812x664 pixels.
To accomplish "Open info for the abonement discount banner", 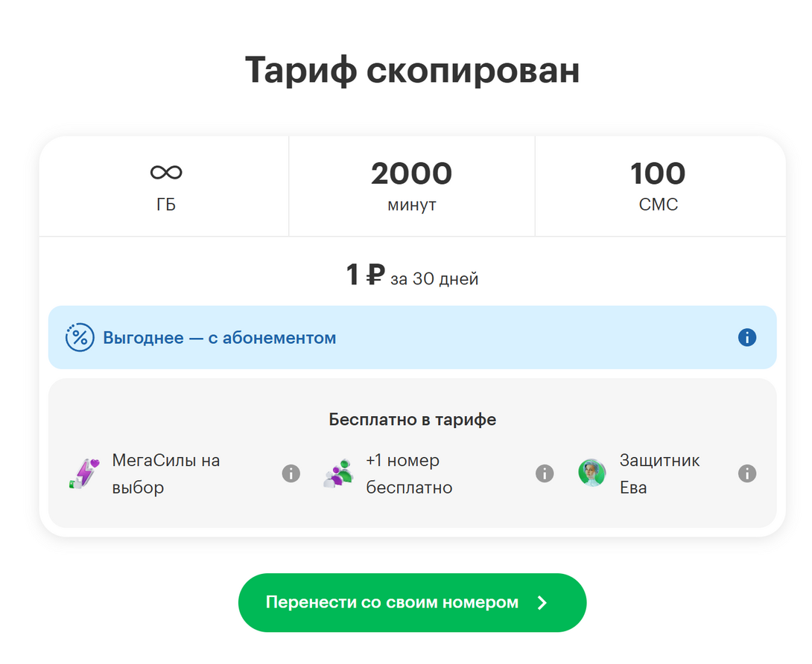I will (x=746, y=337).
